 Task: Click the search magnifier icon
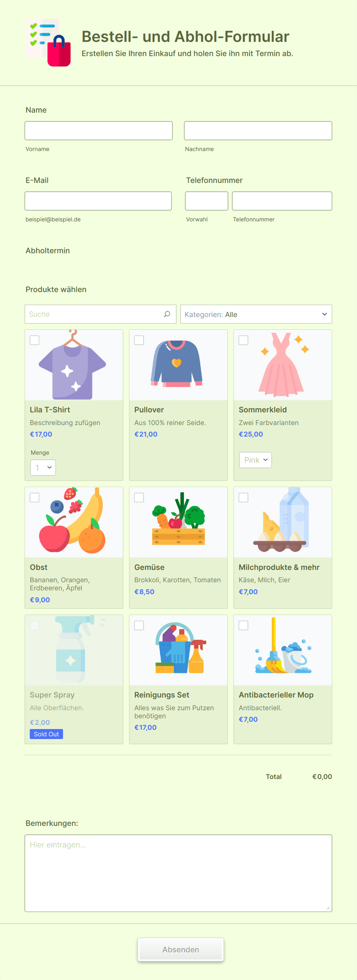pos(167,314)
